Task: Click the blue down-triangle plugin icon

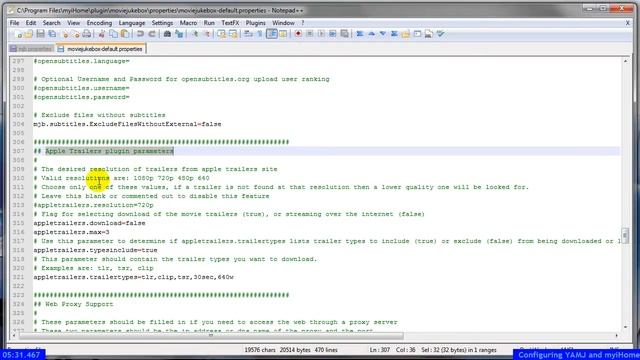Action: pyautogui.click(x=382, y=34)
